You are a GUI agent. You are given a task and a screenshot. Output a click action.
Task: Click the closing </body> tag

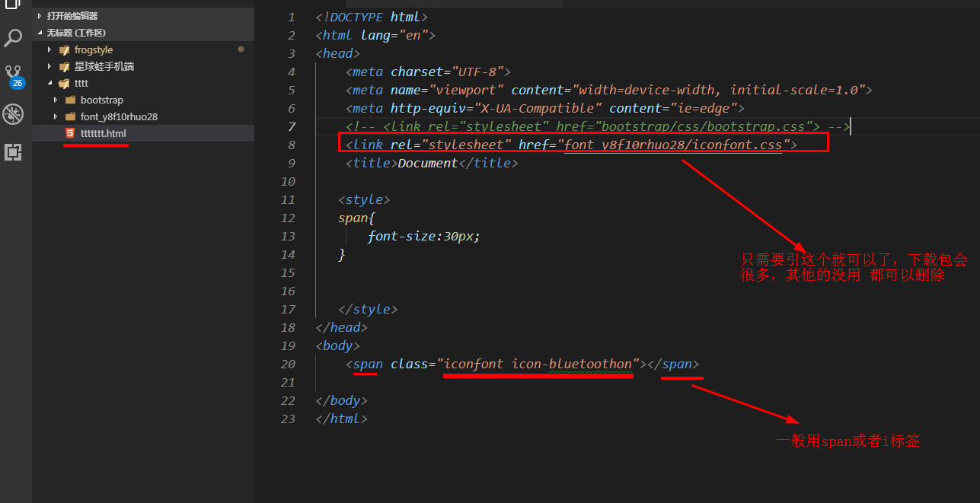tap(341, 400)
